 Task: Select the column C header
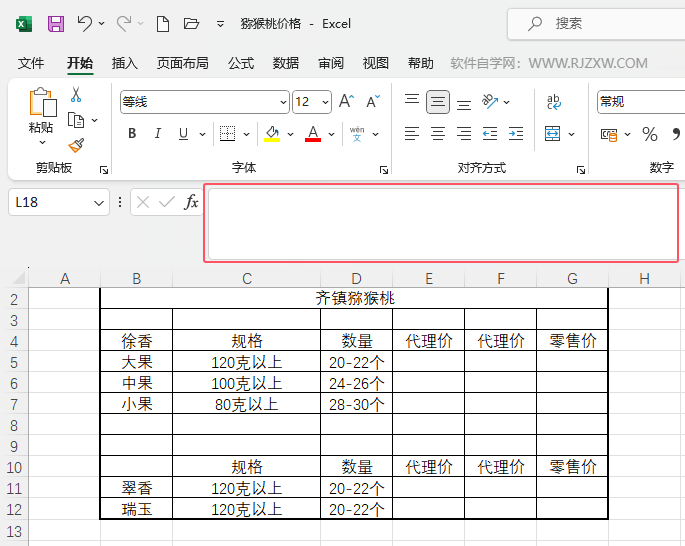(x=247, y=279)
